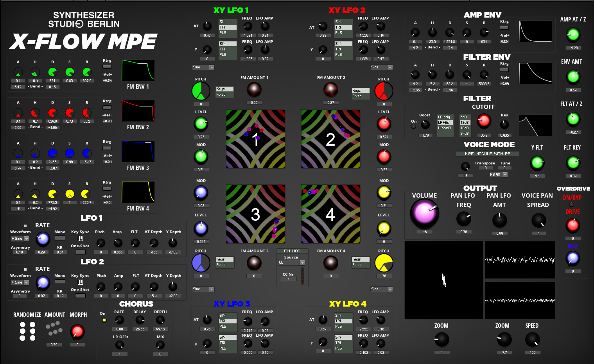Click the grey Amount dots icon
This screenshot has width=594, height=364.
[x=54, y=328]
